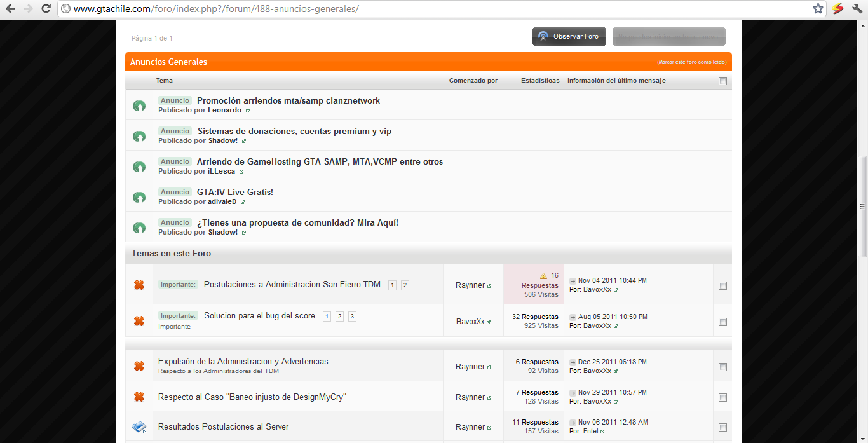The height and width of the screenshot is (443, 868).
Task: Go to page 2 of Postulaciones a Administracion topic
Action: [x=405, y=285]
